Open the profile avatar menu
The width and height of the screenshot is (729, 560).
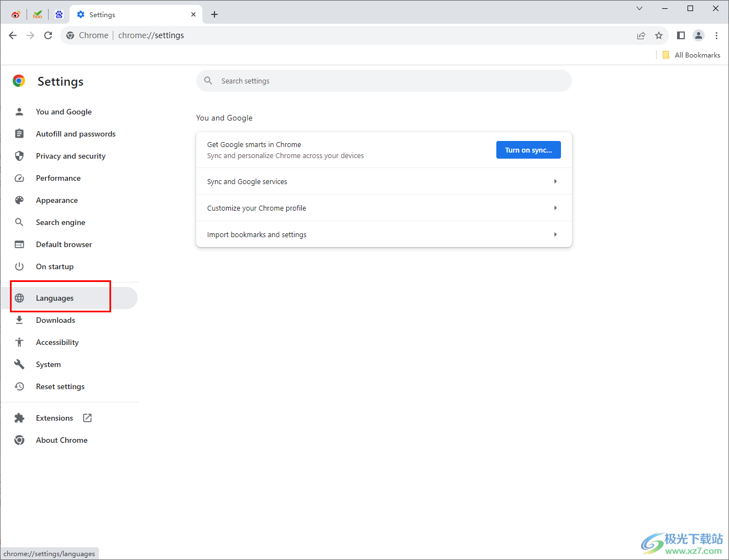(x=699, y=35)
